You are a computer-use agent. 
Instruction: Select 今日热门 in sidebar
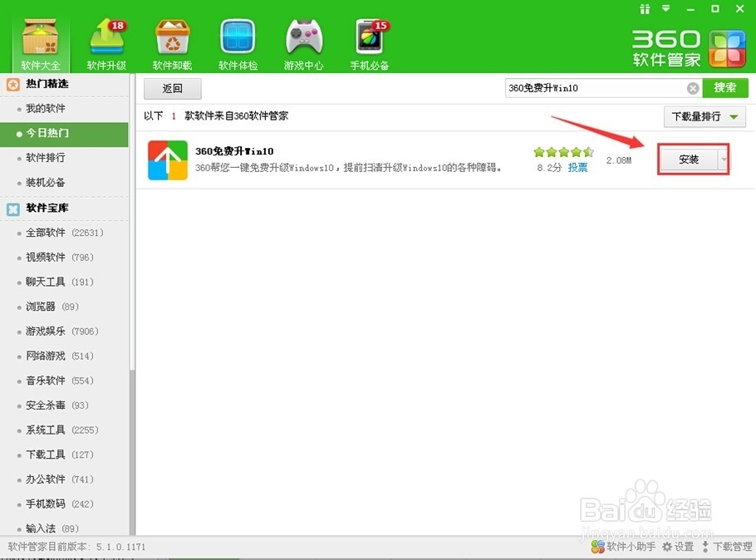tap(64, 134)
